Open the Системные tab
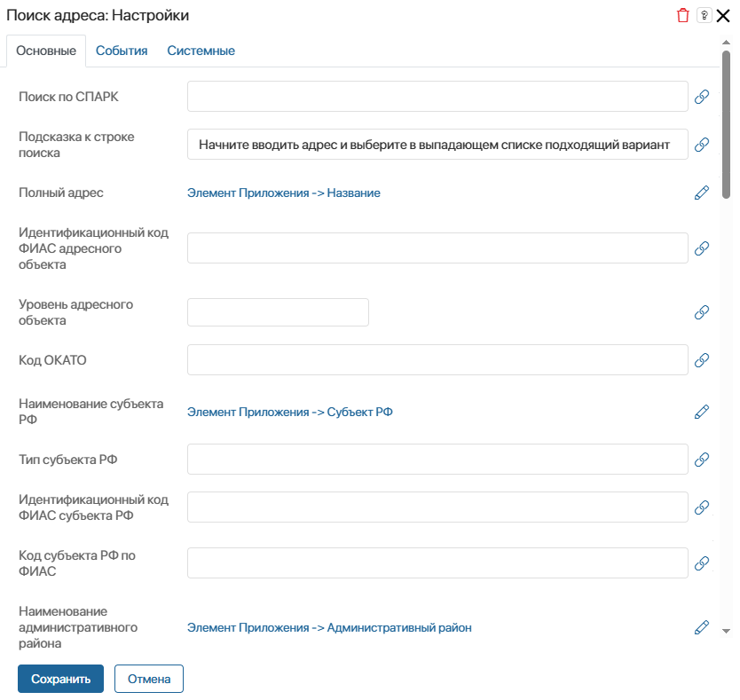This screenshot has height=700, width=740. [x=201, y=51]
